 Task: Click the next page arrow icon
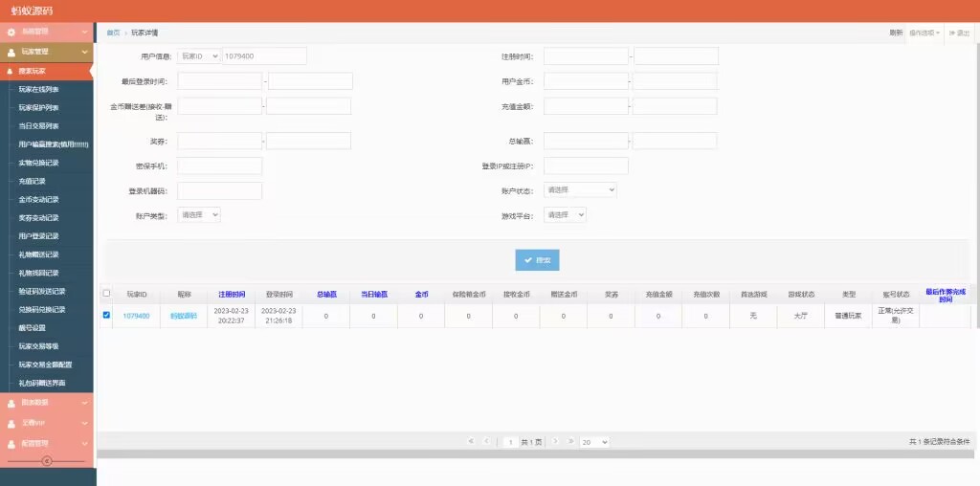[x=555, y=441]
